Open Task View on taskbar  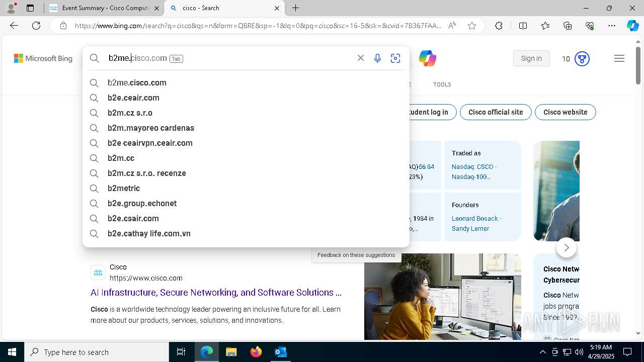pos(181,352)
